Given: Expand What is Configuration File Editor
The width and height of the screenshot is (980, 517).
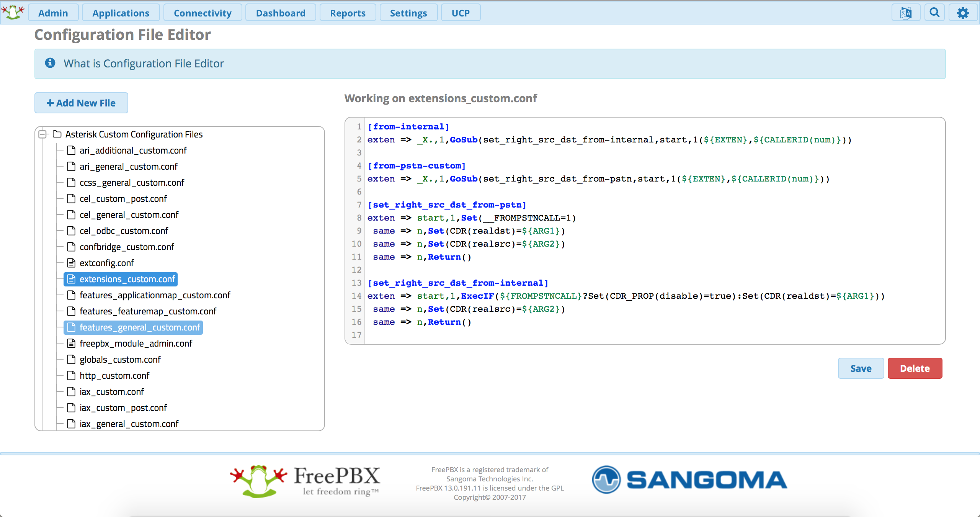Looking at the screenshot, I should point(144,64).
